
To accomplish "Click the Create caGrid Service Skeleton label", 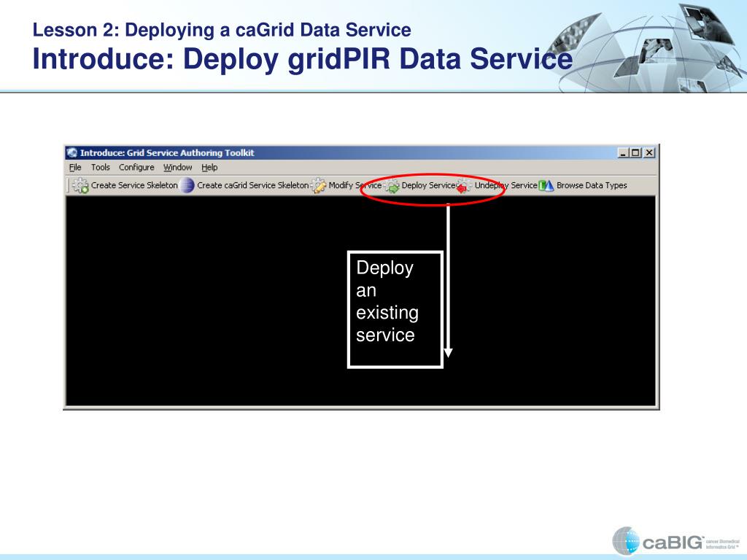I will (252, 185).
